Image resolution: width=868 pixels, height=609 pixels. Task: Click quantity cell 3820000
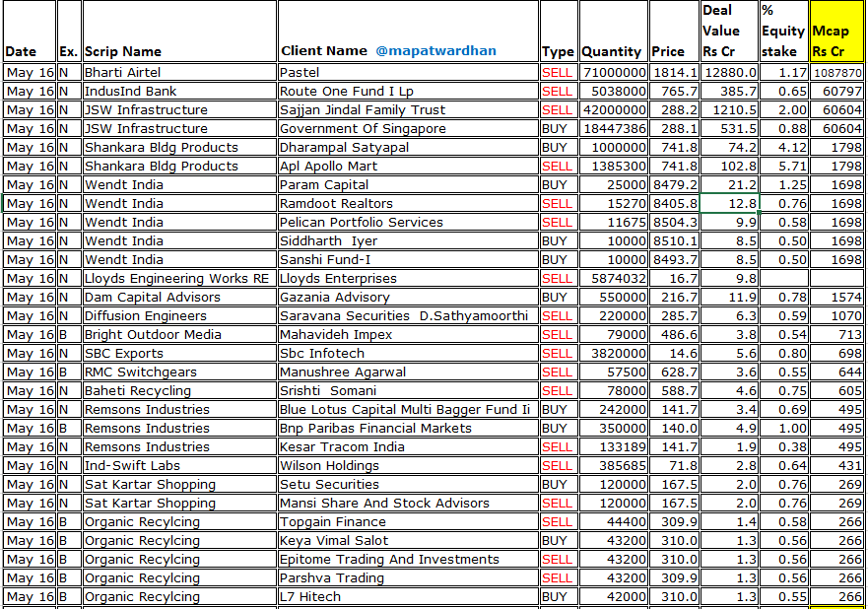(x=614, y=354)
